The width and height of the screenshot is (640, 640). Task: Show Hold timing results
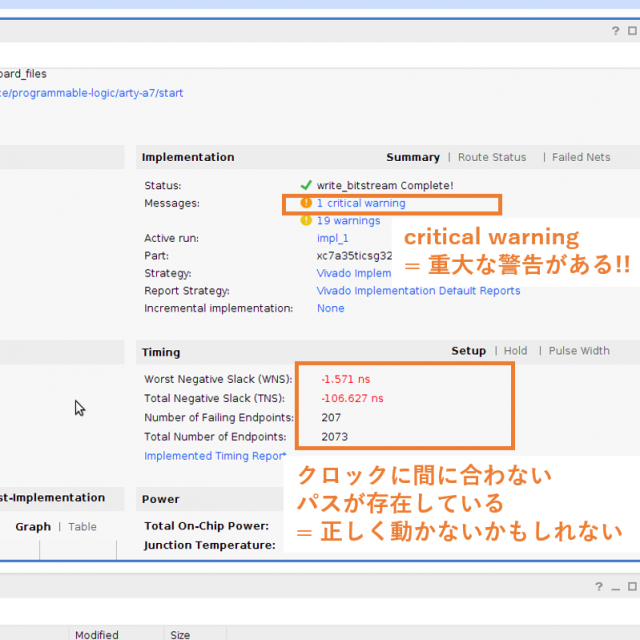(515, 351)
